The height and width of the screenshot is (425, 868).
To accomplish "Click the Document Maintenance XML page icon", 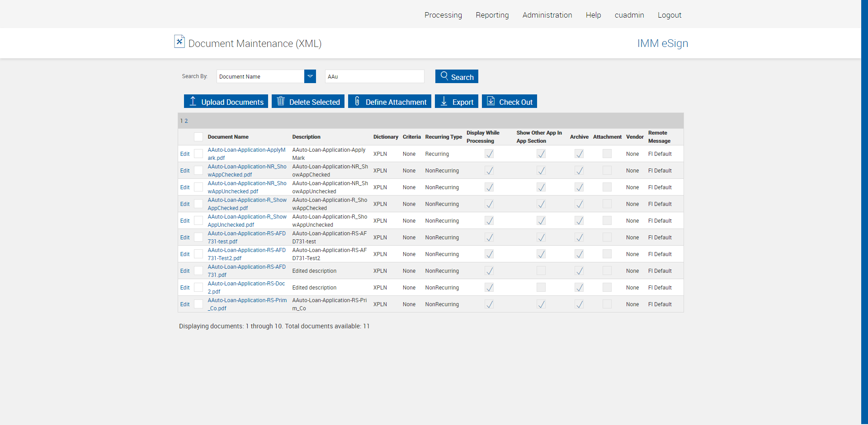I will [179, 42].
